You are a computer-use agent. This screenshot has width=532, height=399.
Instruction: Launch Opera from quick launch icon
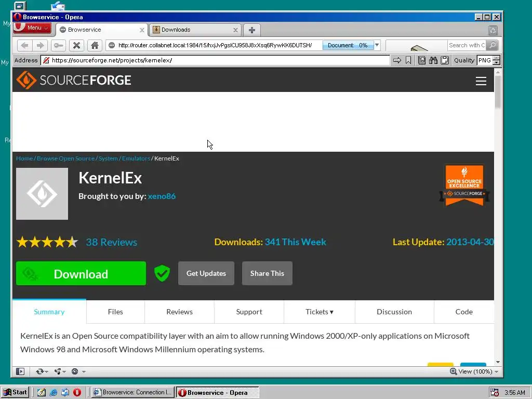[77, 393]
